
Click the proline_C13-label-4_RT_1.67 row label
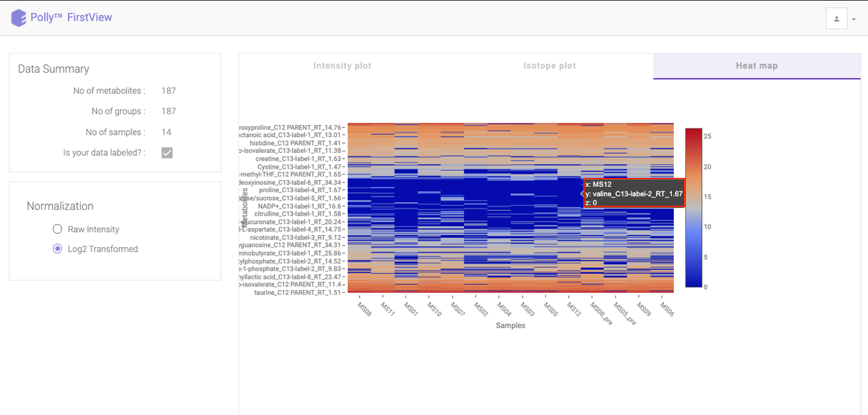300,190
